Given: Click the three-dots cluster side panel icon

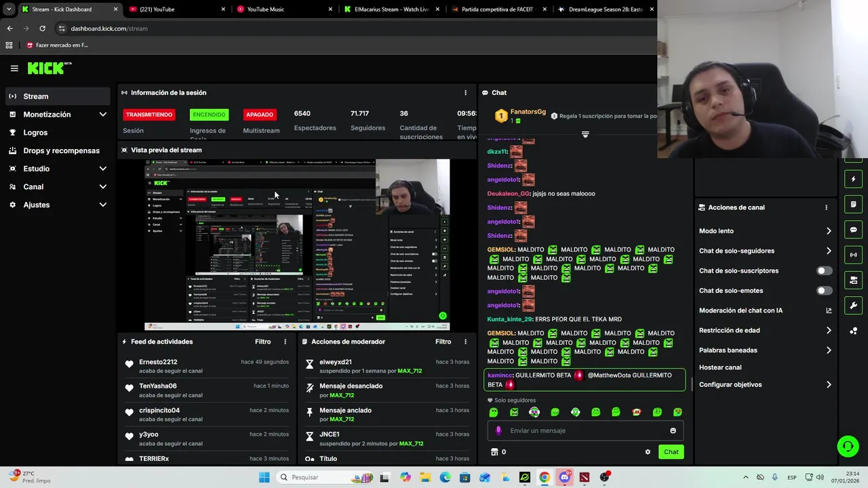Looking at the screenshot, I should pos(853,331).
